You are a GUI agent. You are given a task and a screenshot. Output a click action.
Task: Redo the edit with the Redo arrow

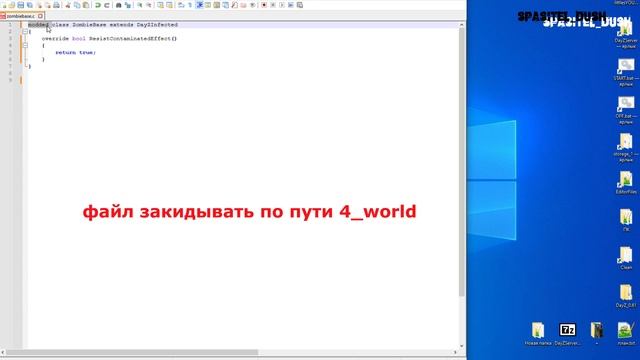(107, 5)
